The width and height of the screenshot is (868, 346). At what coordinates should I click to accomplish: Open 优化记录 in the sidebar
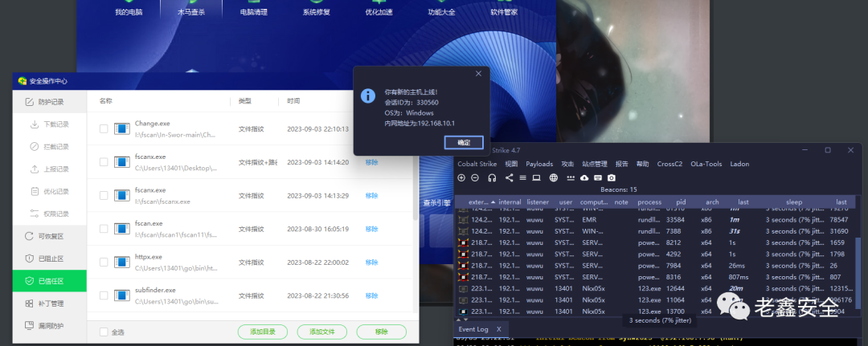51,191
